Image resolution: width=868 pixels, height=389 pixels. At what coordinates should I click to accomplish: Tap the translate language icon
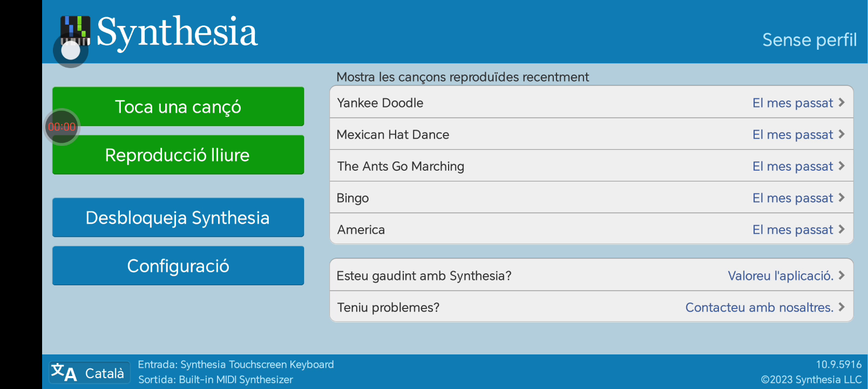coord(64,372)
